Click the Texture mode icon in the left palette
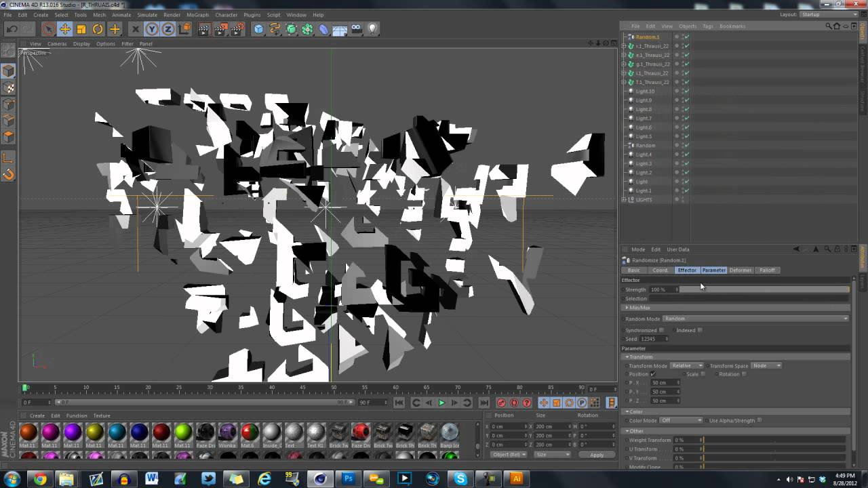The image size is (868, 488). [8, 87]
